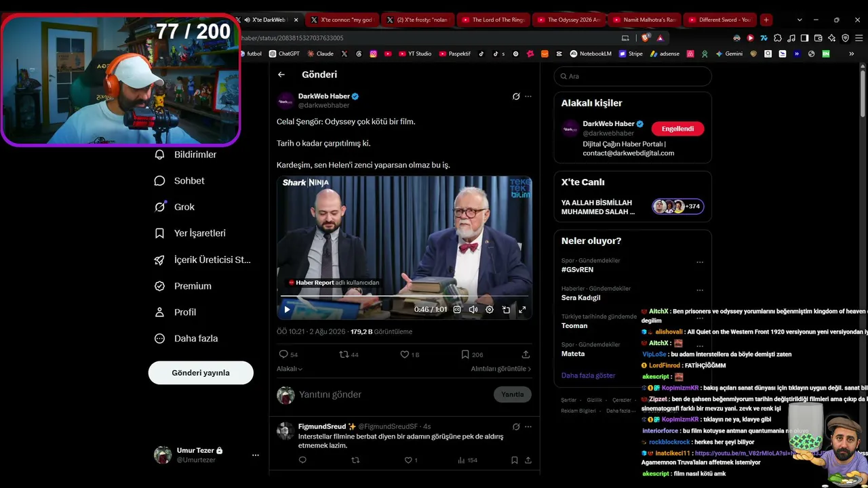The width and height of the screenshot is (868, 488).
Task: Open Yer İşaretleri in the sidebar
Action: click(190, 233)
